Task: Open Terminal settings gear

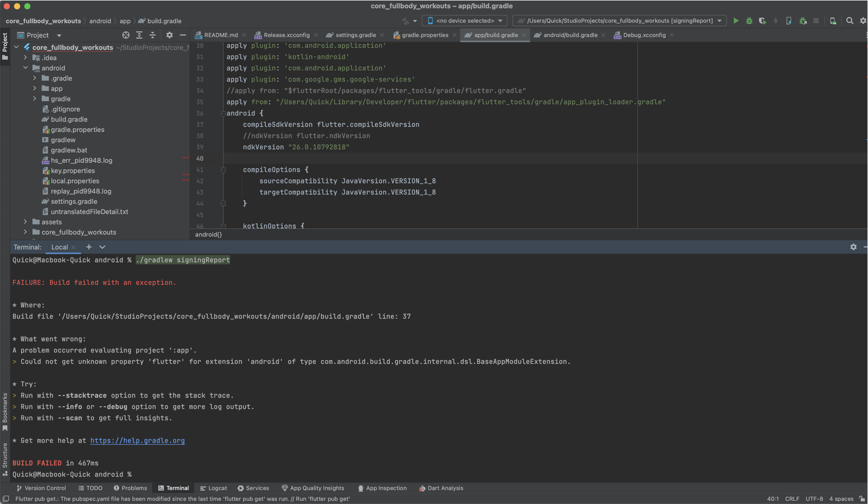Action: pos(854,247)
